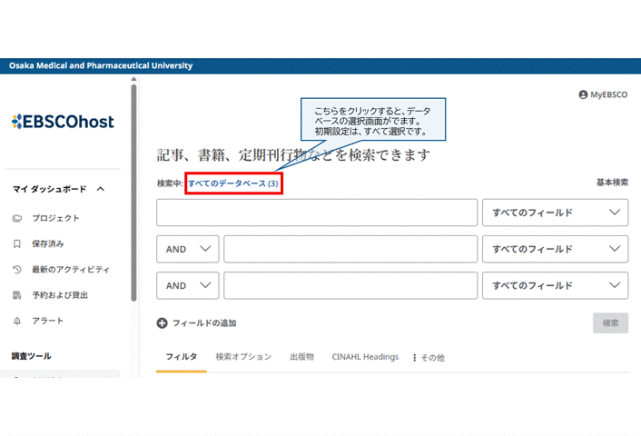
Task: Click the 最新のアクティビティ history icon
Action: (17, 270)
